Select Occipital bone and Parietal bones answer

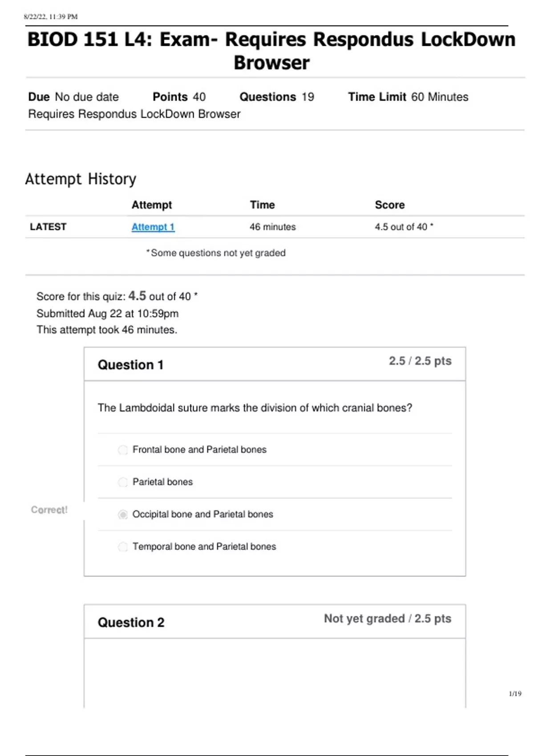point(123,515)
